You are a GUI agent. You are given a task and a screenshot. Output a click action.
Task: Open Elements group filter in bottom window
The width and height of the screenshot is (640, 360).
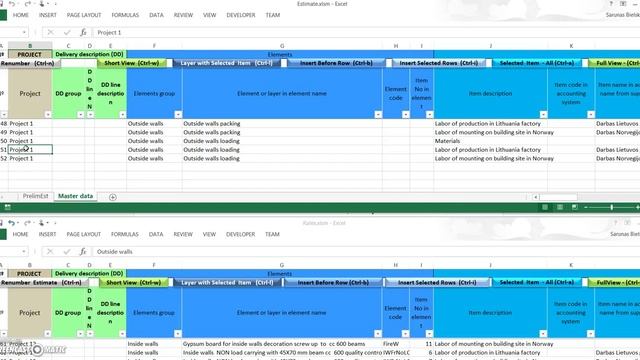(178, 334)
